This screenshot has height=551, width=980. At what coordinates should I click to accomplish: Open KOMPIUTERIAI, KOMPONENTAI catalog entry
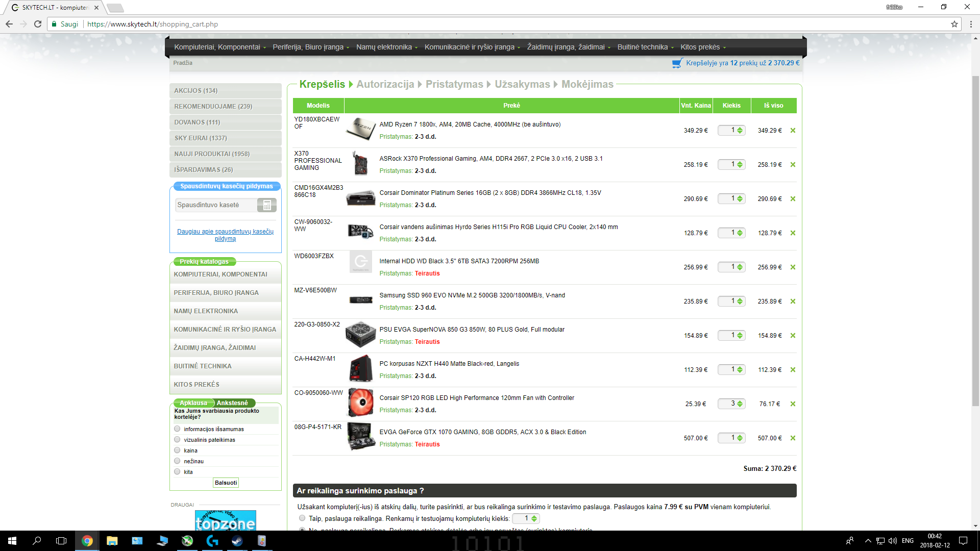(x=225, y=274)
